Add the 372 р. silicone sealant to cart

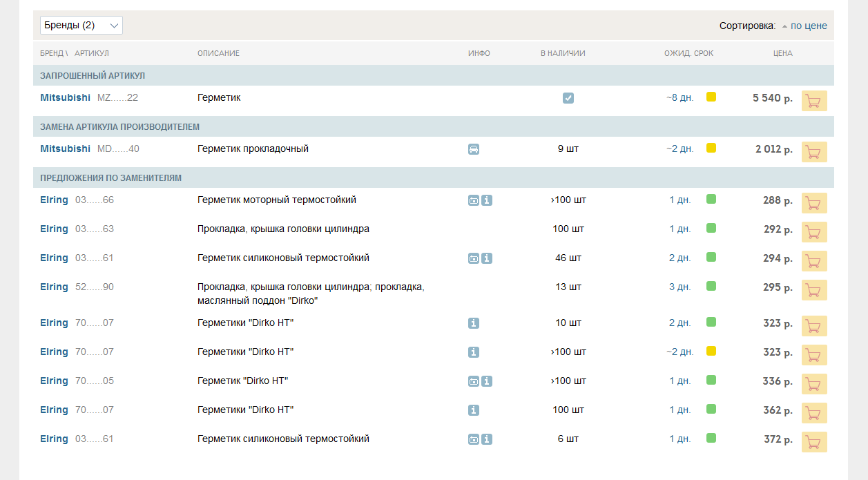(814, 442)
